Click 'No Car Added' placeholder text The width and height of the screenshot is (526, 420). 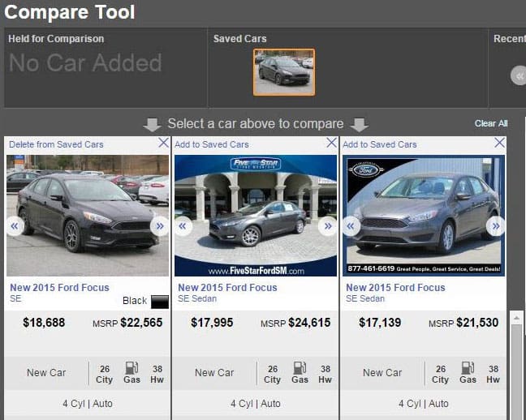tap(85, 63)
